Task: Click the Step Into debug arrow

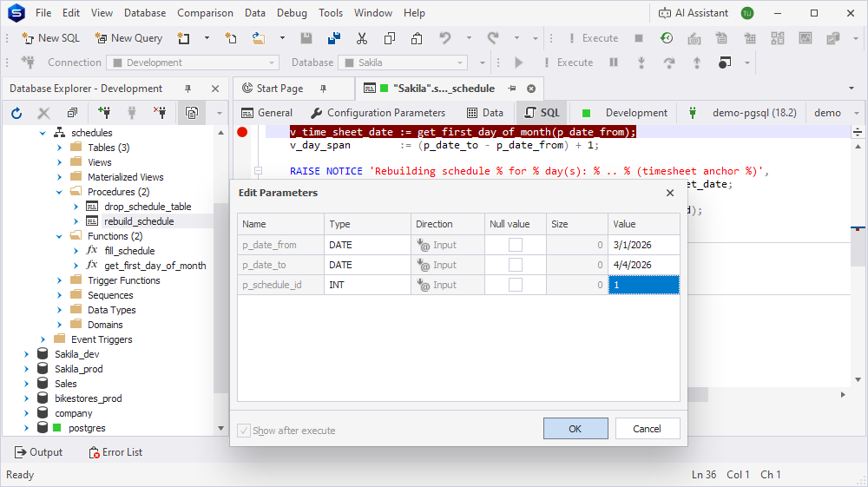Action: (x=641, y=63)
